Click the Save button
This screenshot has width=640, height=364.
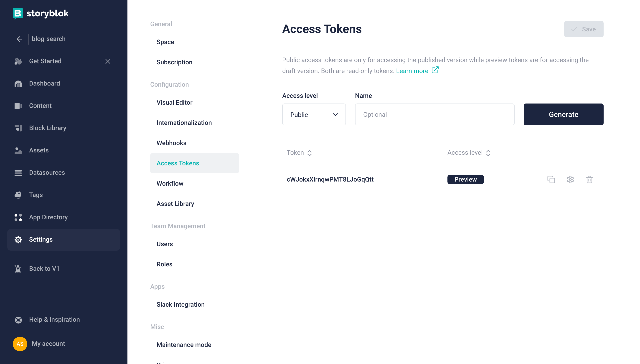[x=584, y=29]
